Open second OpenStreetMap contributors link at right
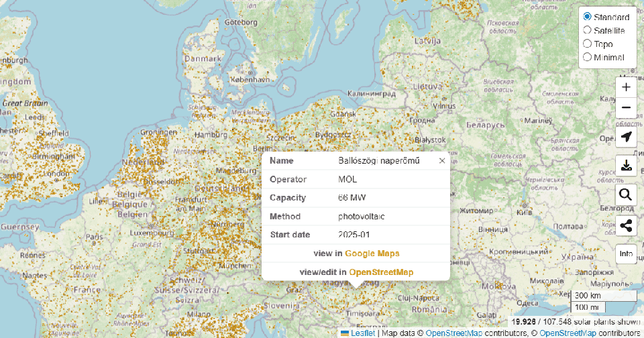Image resolution: width=644 pixels, height=338 pixels. (568, 333)
